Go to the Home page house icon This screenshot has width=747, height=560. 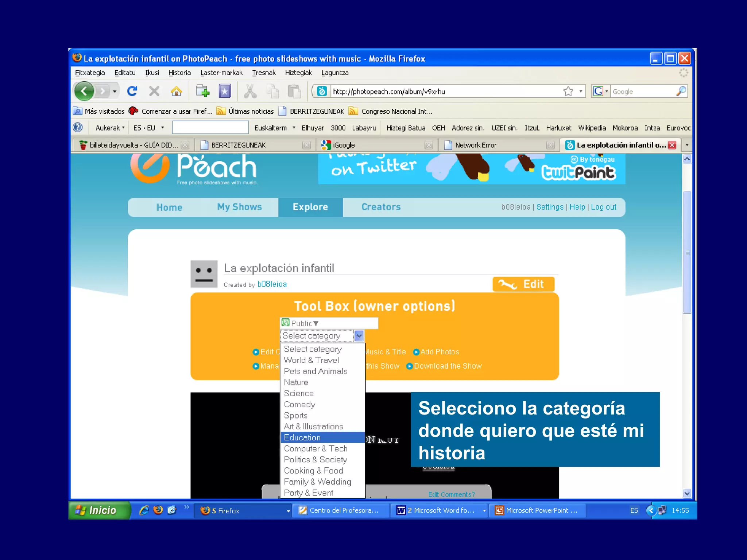[177, 91]
